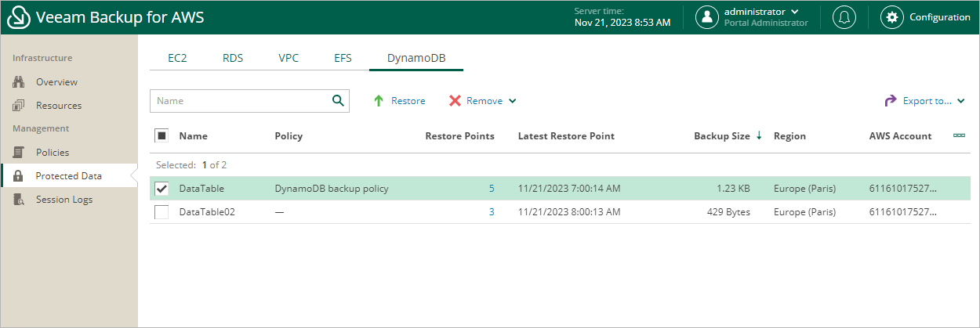Check the DataTable02 row checkbox

162,212
